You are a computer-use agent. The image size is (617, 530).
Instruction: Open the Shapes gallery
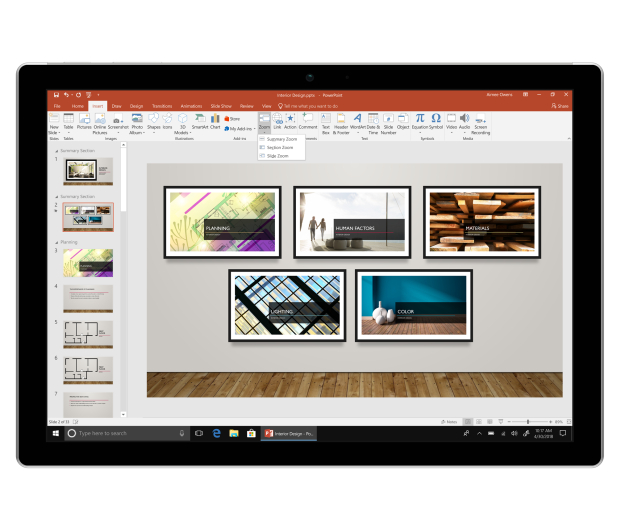point(153,122)
